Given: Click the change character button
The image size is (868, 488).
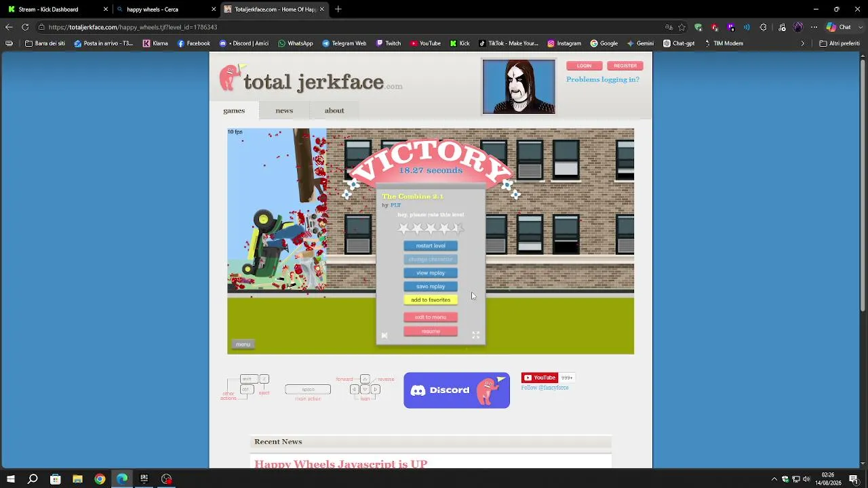Looking at the screenshot, I should (x=431, y=259).
